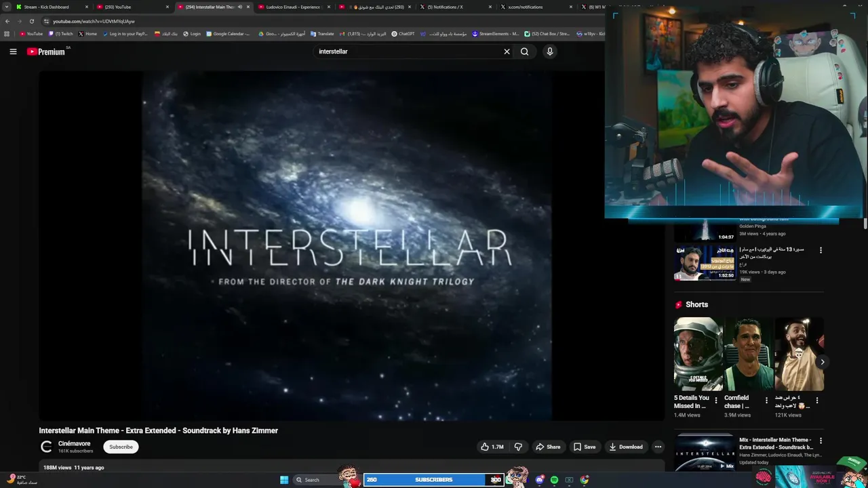The width and height of the screenshot is (868, 488).
Task: Open 5 Details You Missed short
Action: click(698, 354)
